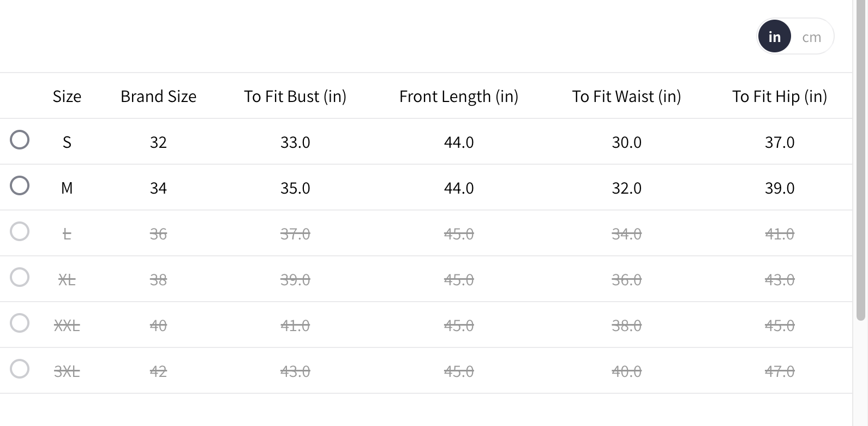Click the 'To Fit Waist (in)' header

(626, 97)
